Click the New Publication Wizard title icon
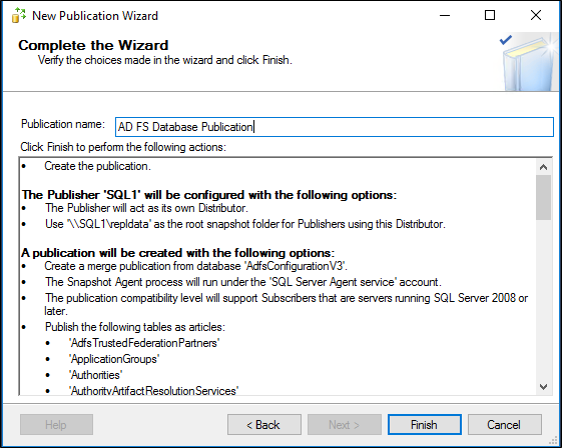 [x=19, y=15]
